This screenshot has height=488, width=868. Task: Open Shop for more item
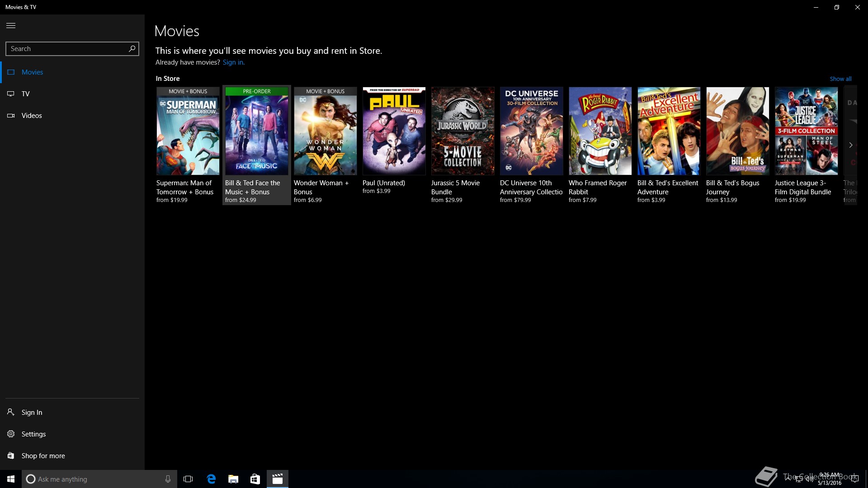(x=72, y=455)
